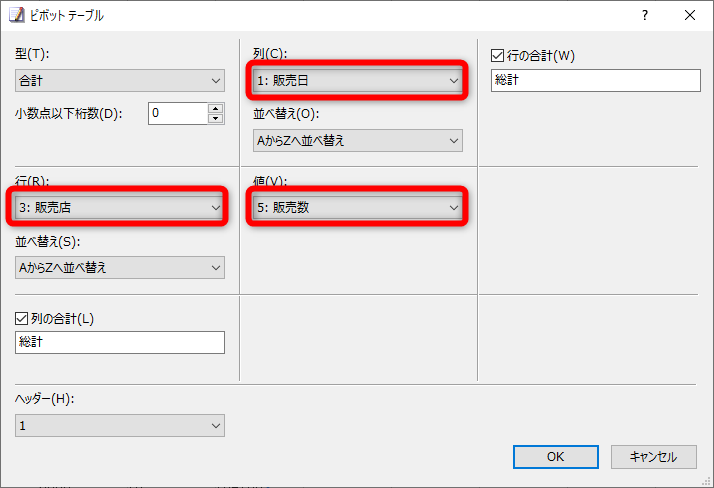Click the row total 総計 text field
Viewport: 714px width, 488px height.
(x=596, y=81)
